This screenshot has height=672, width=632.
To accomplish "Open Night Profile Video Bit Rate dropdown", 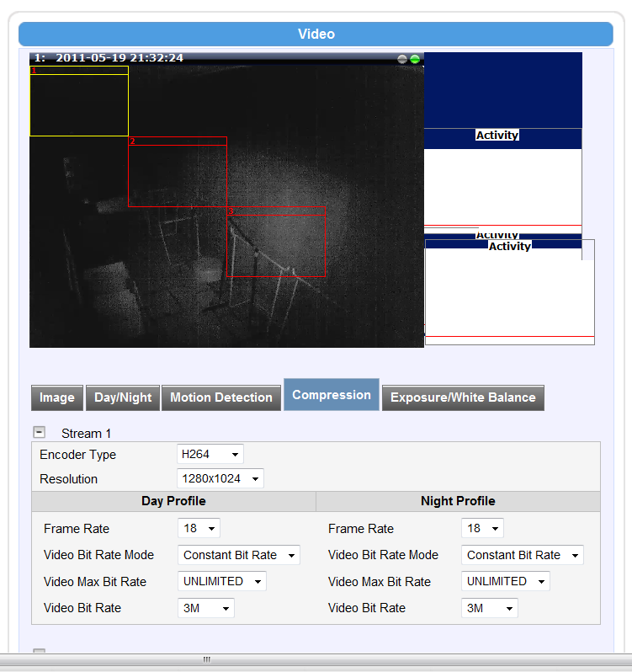I will pyautogui.click(x=489, y=608).
